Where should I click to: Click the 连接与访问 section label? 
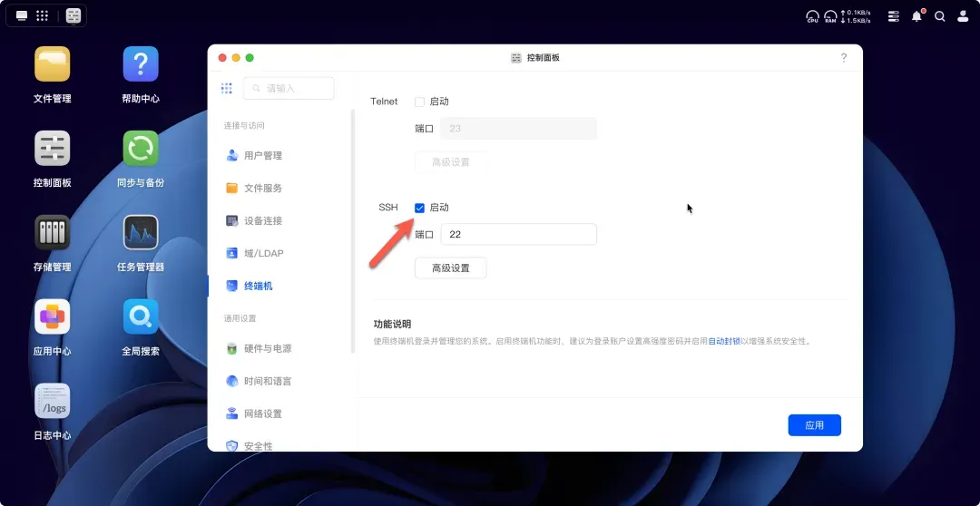pos(244,125)
